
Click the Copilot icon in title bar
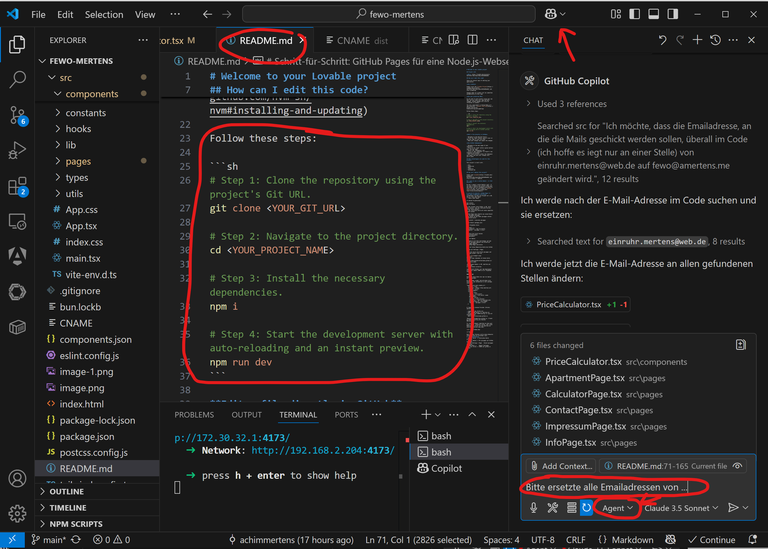[551, 14]
